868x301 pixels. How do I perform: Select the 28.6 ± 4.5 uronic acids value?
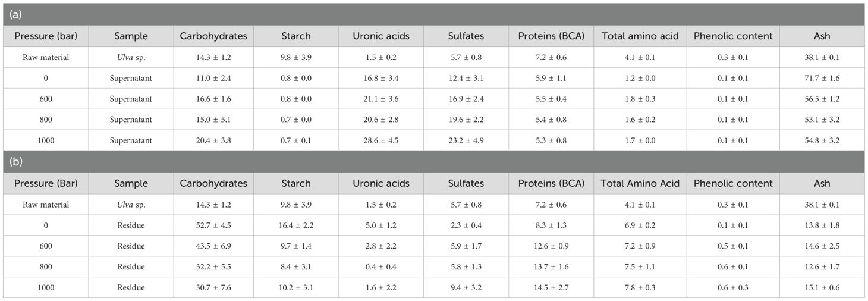380,141
